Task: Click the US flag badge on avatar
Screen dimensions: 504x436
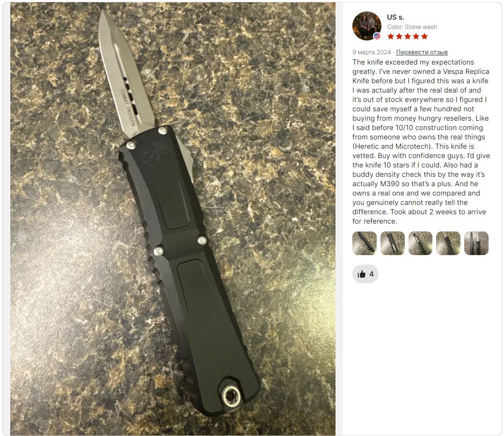Action: 377,36
